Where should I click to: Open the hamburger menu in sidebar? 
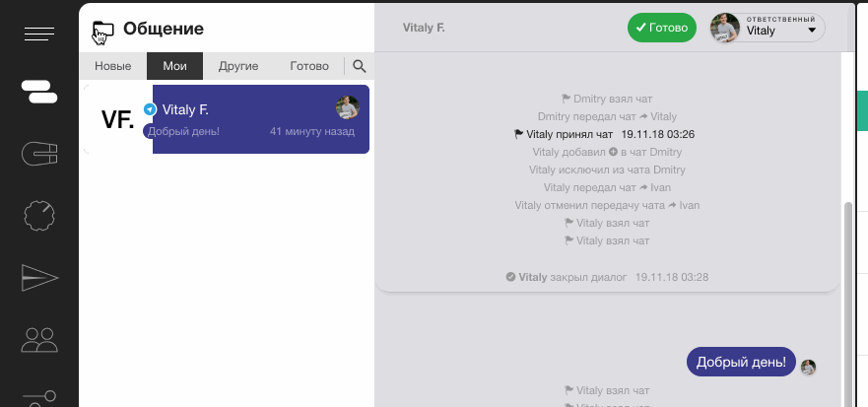coord(39,35)
